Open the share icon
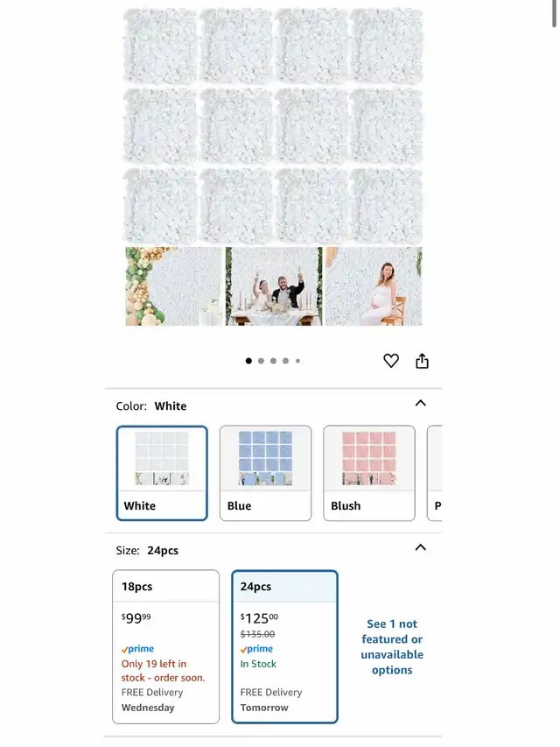 pos(422,361)
